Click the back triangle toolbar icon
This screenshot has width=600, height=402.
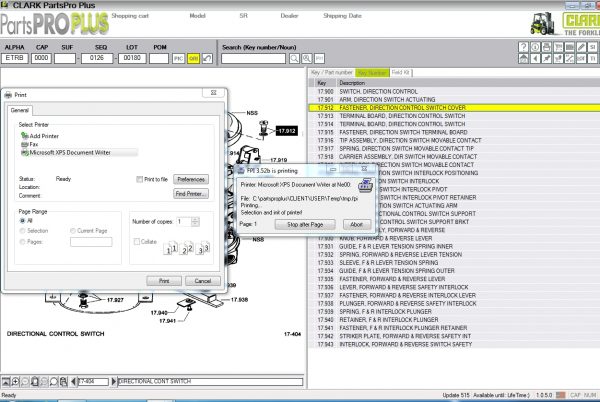[535, 59]
